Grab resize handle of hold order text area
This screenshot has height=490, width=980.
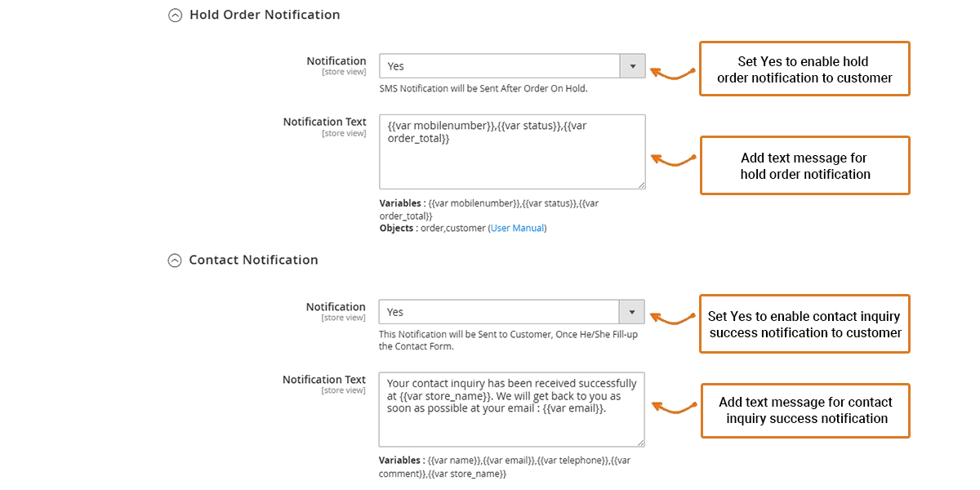(x=641, y=185)
